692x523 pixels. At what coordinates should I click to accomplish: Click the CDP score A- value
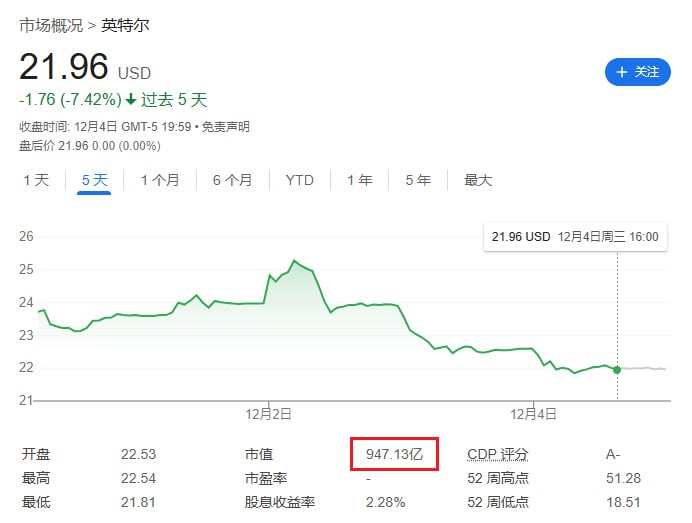pyautogui.click(x=613, y=454)
